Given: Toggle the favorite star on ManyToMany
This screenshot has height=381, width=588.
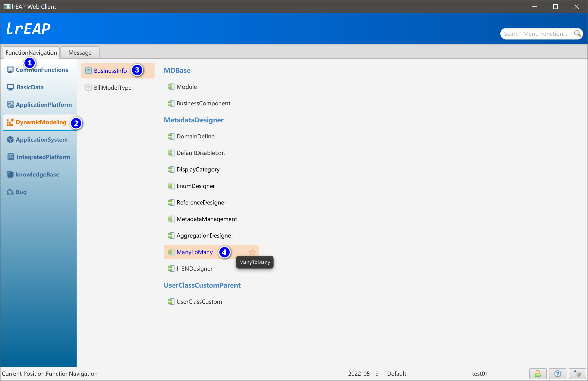Looking at the screenshot, I should pos(252,252).
